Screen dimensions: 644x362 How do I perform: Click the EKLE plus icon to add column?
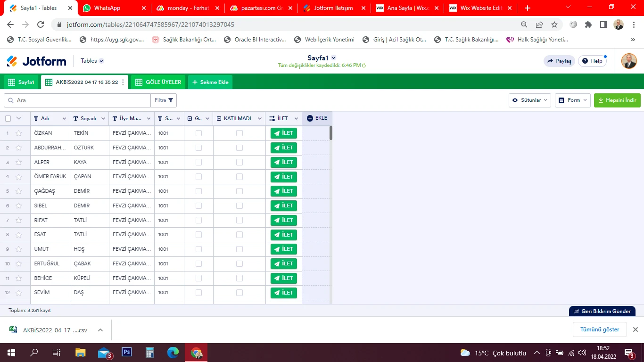click(311, 118)
